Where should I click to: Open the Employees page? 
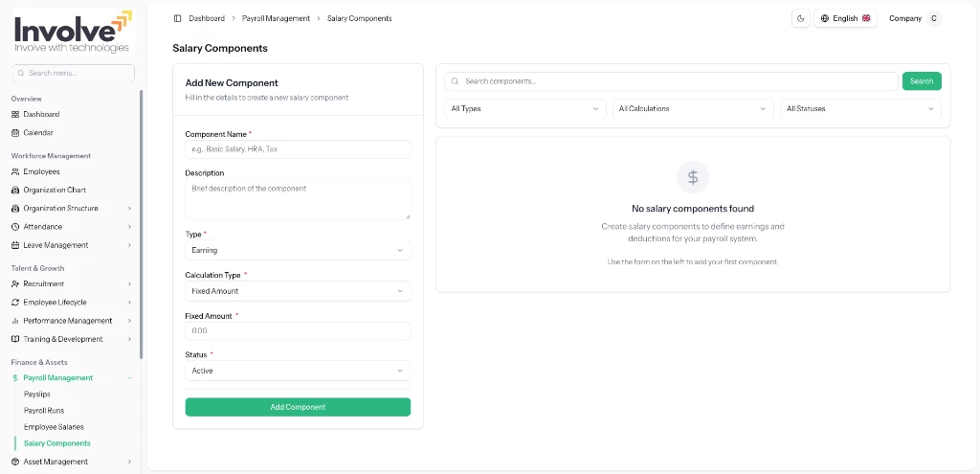coord(41,171)
